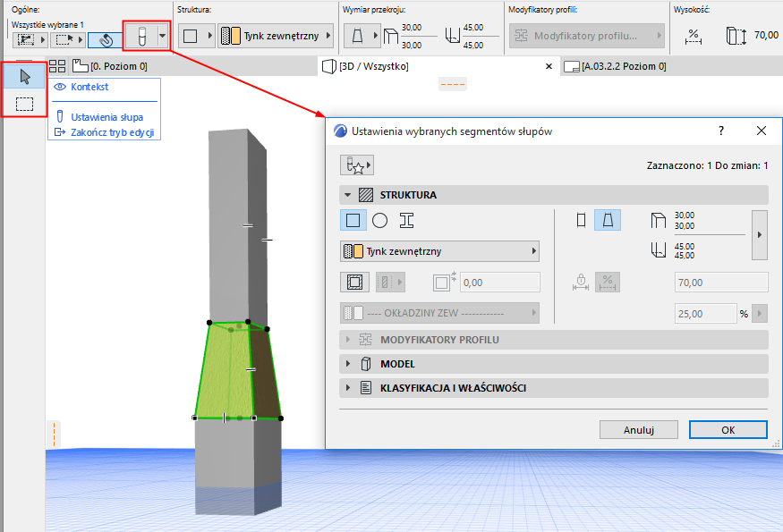
Task: Select I-profile column shape in dialog
Action: pyautogui.click(x=406, y=220)
